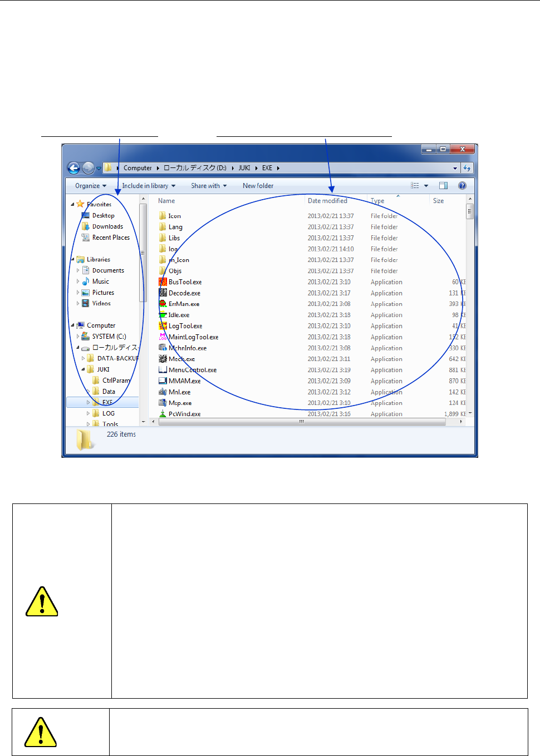
Task: Expand the Videos library
Action: 78,304
